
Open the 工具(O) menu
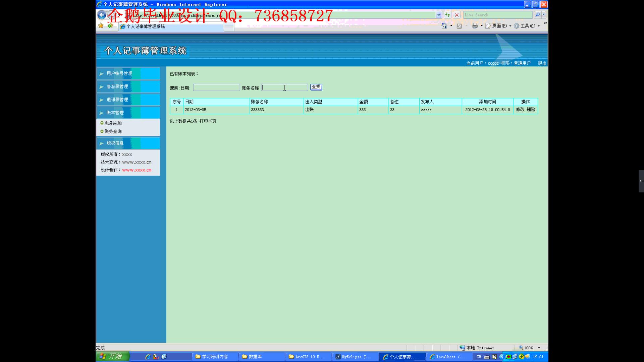click(x=527, y=26)
